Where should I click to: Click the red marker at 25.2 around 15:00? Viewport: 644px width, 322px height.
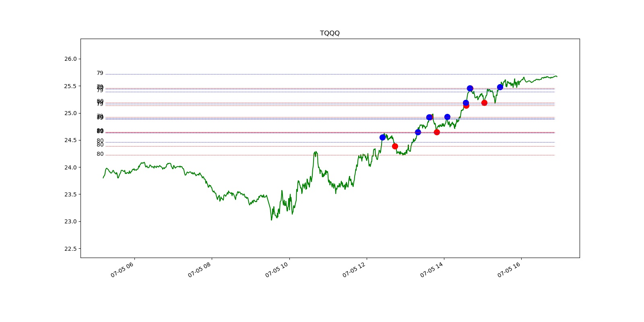484,103
